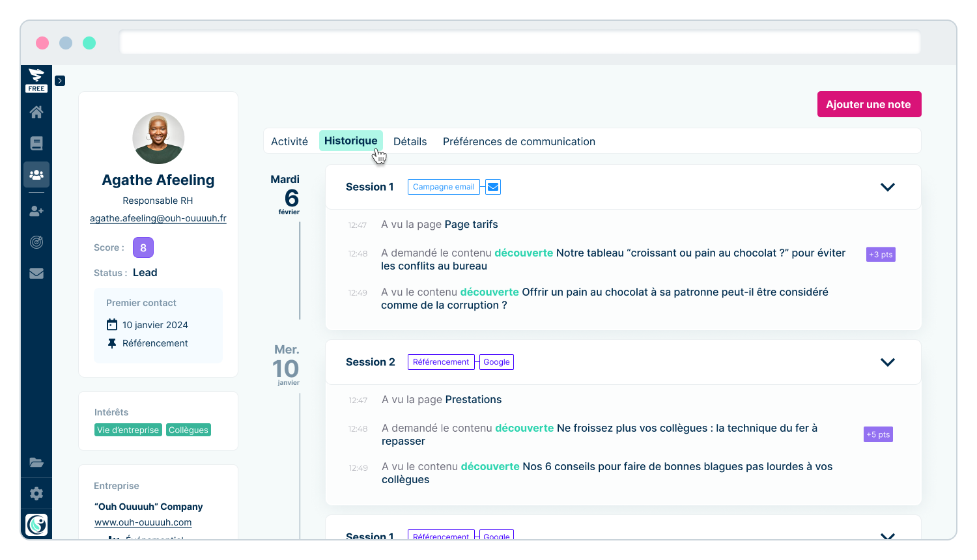Open Préférences de communication tab
Screen dimensions: 977x560
pyautogui.click(x=519, y=141)
